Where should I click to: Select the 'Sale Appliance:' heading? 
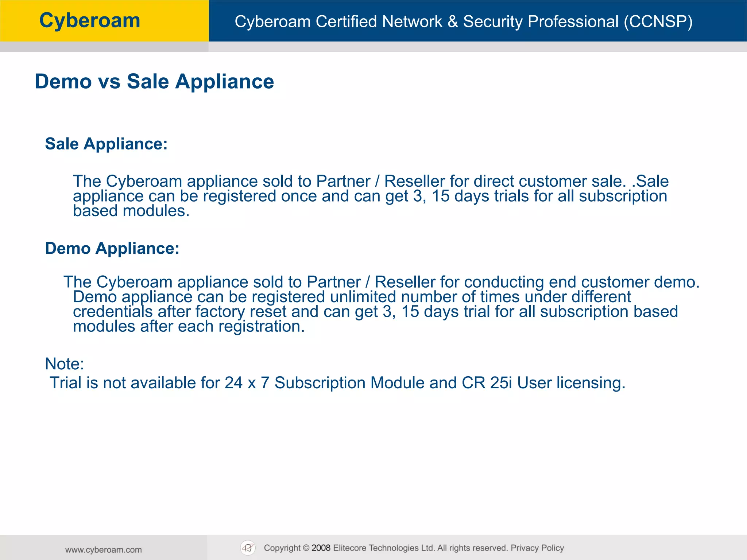[x=106, y=144]
